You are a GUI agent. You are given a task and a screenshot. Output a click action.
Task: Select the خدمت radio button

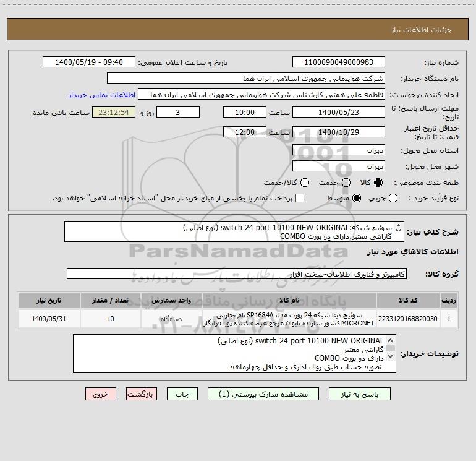tap(346, 183)
